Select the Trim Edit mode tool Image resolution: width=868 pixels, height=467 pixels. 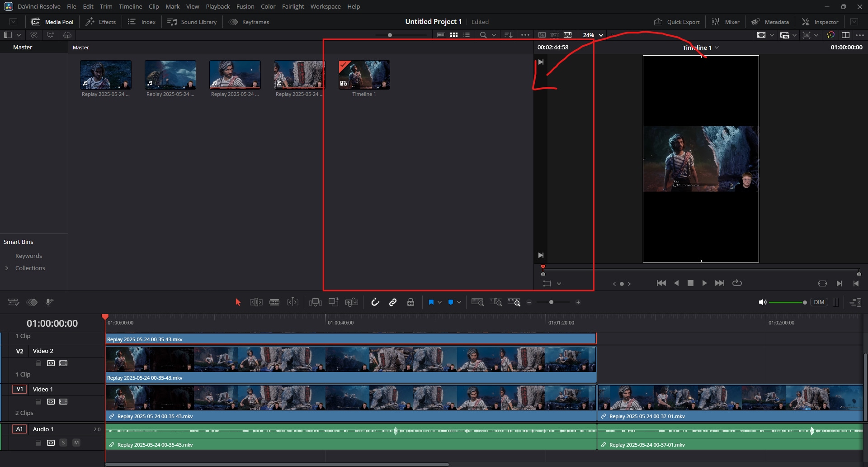256,302
